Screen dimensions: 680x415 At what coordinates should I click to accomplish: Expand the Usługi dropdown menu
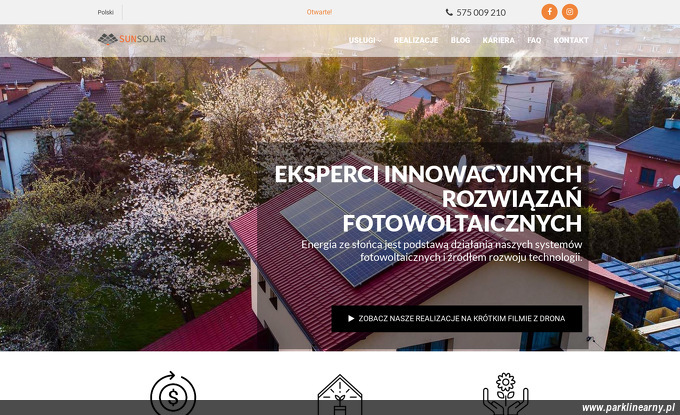(x=365, y=40)
